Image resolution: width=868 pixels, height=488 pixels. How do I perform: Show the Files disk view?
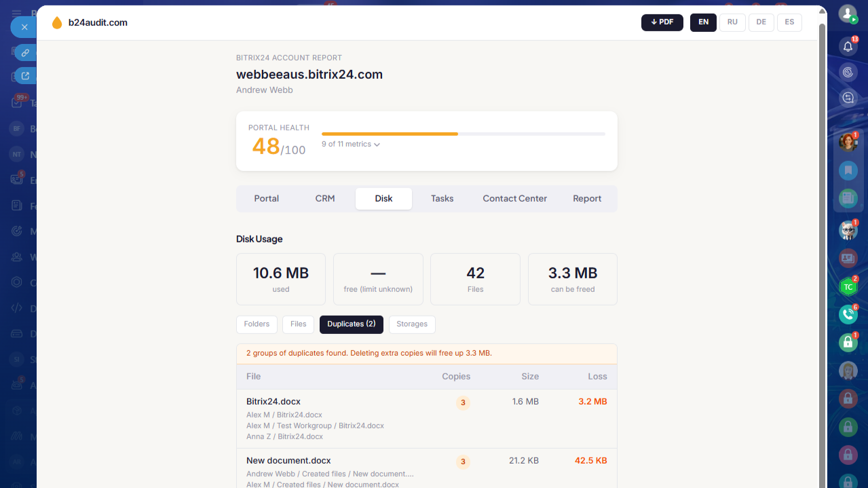tap(299, 324)
